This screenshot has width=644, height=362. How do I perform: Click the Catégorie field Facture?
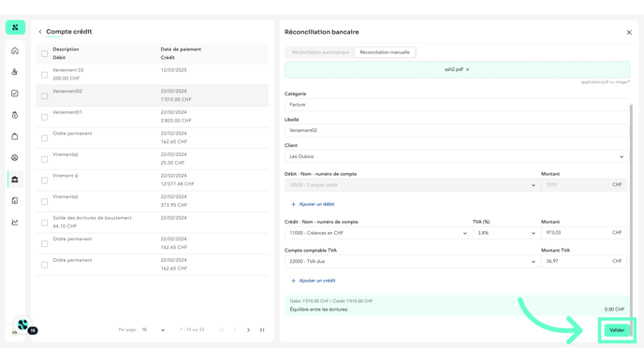pos(456,105)
